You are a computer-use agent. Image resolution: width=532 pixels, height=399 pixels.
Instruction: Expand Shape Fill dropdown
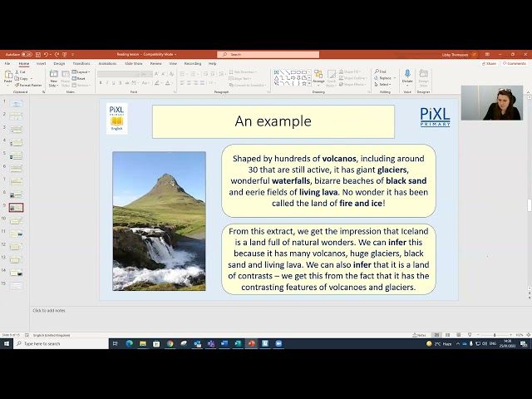(349, 71)
